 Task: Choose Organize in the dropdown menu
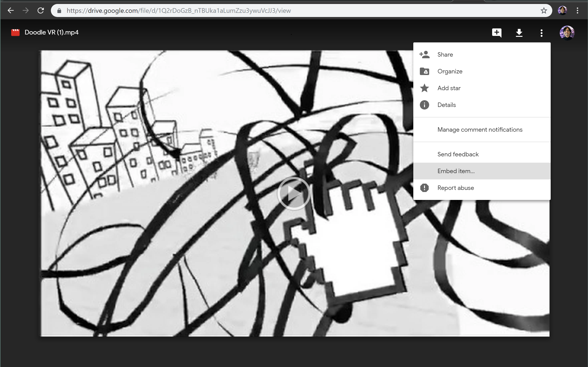point(482,71)
